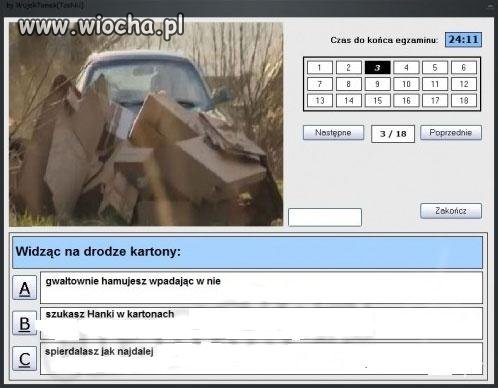498x388 pixels.
Task: Select the highlighted question 3 box
Action: (377, 68)
